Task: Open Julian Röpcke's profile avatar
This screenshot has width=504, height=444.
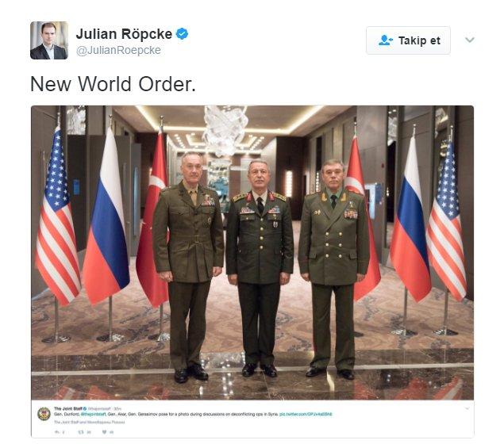Action: [x=49, y=40]
